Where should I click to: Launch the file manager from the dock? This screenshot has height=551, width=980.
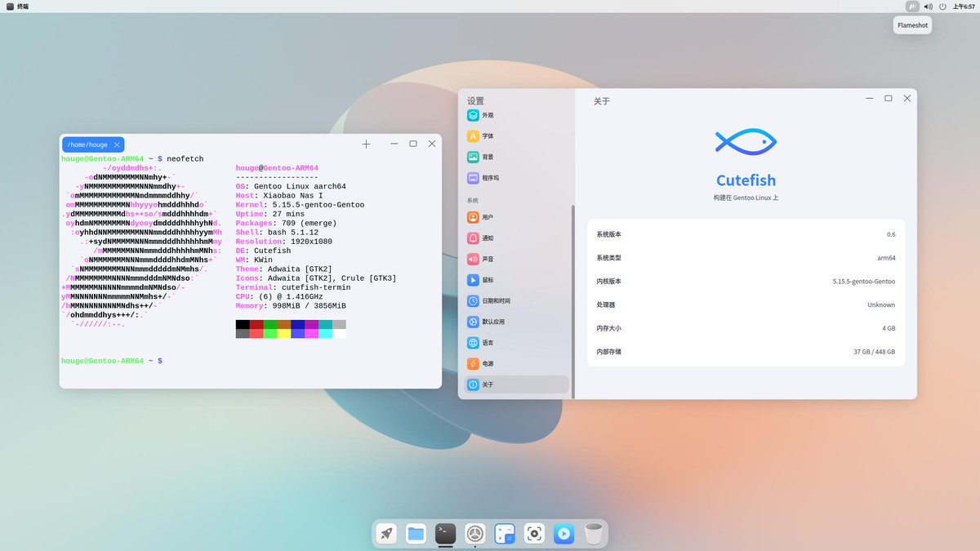[x=416, y=534]
